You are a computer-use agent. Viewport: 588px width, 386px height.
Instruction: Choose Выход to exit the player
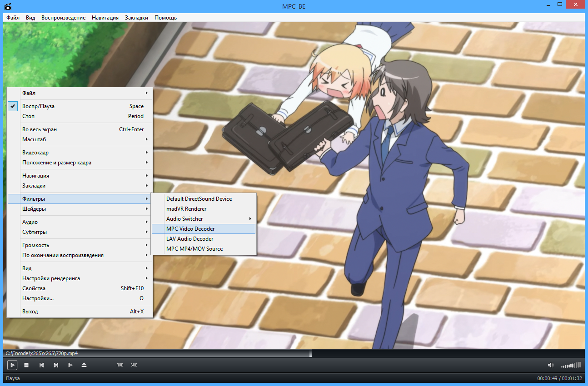tap(80, 312)
